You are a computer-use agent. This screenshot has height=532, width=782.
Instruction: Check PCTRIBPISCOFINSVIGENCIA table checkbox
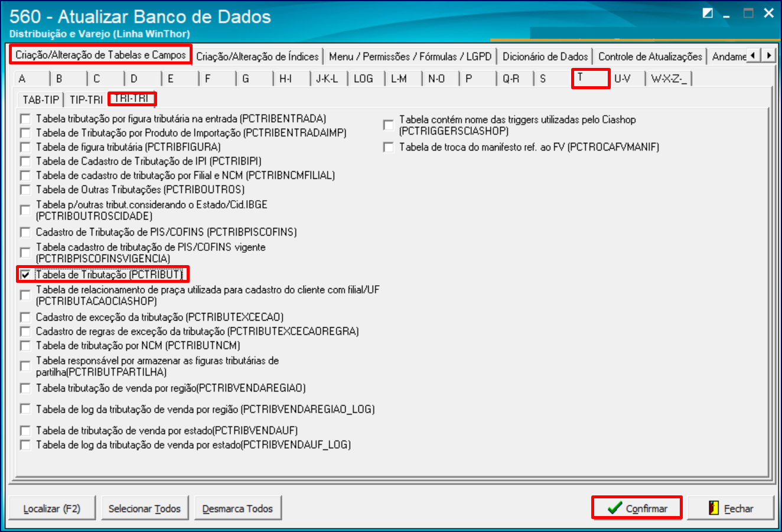pos(25,253)
